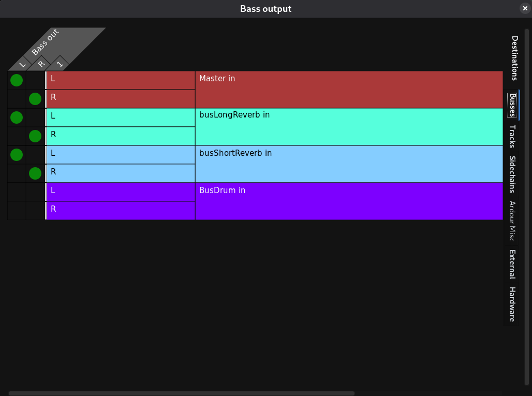Screen dimensions: 532x396
Task: Connect Bass out R to BusDrum R
Action: [35, 211]
